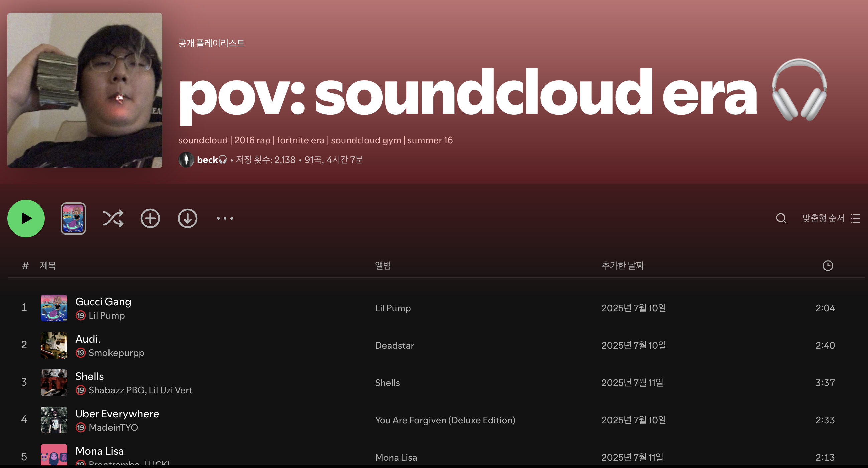Open the Smokepurpp artist link
Screen dimensions: 868x468
pyautogui.click(x=116, y=353)
